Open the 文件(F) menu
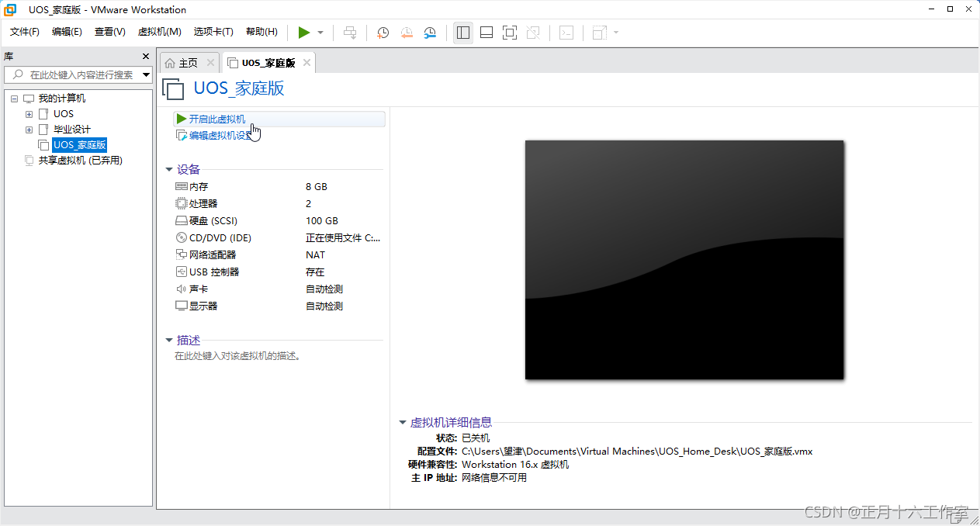Image resolution: width=980 pixels, height=526 pixels. (x=25, y=32)
